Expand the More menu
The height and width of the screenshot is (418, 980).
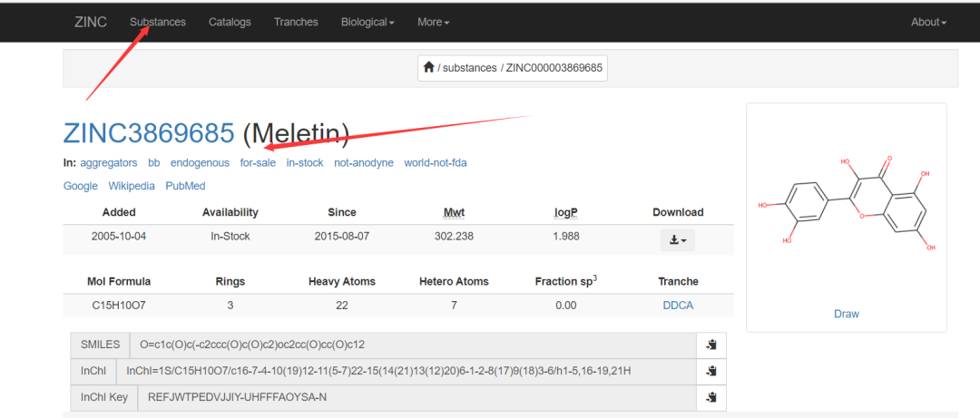pos(433,22)
